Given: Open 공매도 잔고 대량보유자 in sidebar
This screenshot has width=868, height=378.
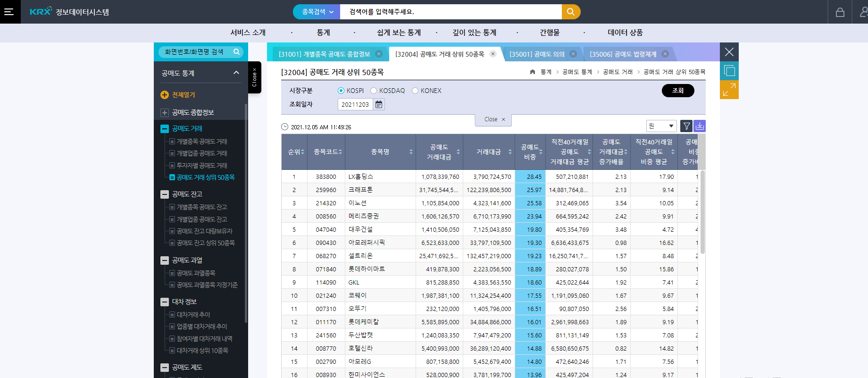Looking at the screenshot, I should [205, 231].
